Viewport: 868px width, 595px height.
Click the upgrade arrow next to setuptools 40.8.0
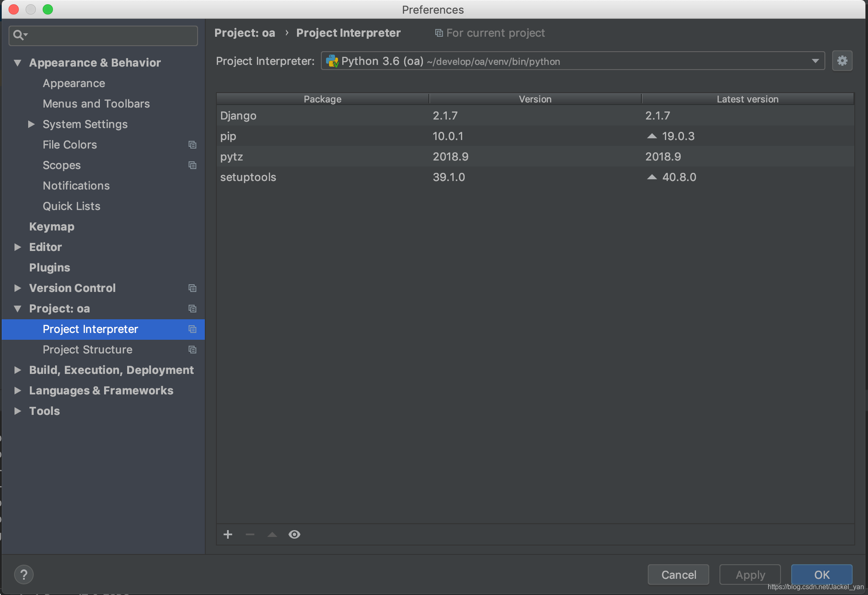click(652, 177)
